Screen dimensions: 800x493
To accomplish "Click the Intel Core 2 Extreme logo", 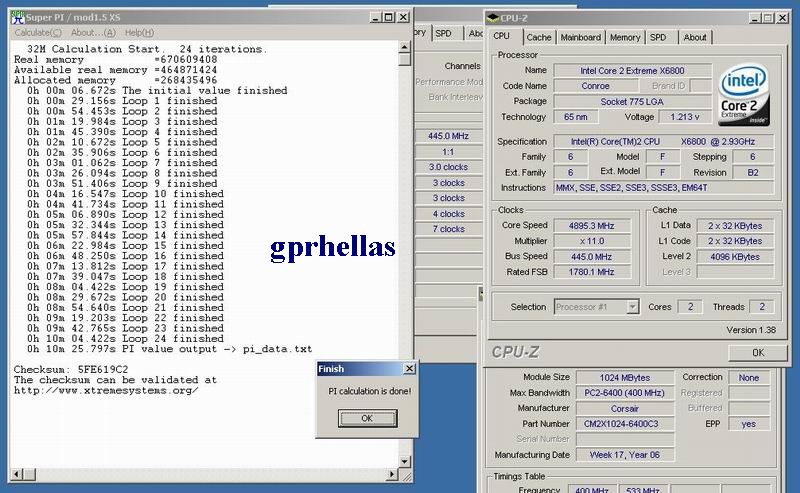I will pos(744,95).
